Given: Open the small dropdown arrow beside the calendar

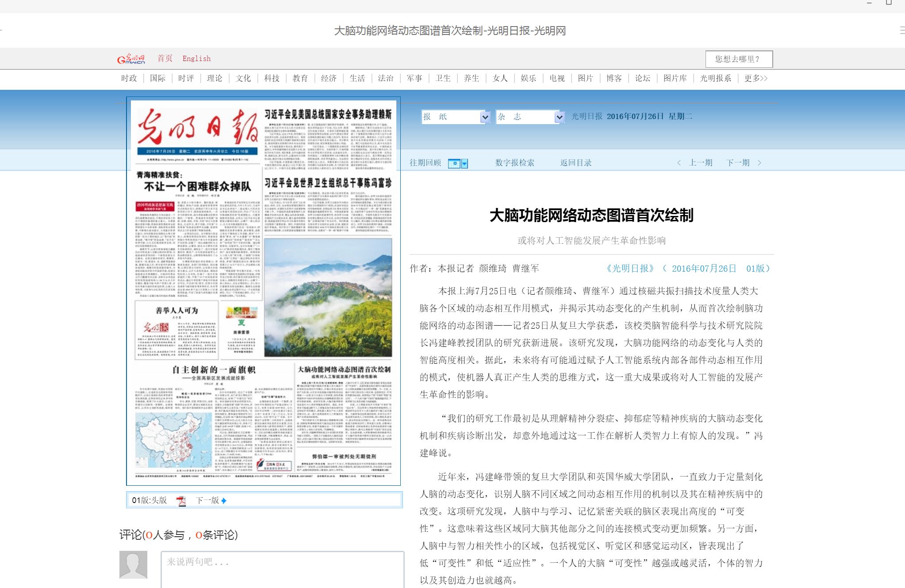Looking at the screenshot, I should (464, 164).
